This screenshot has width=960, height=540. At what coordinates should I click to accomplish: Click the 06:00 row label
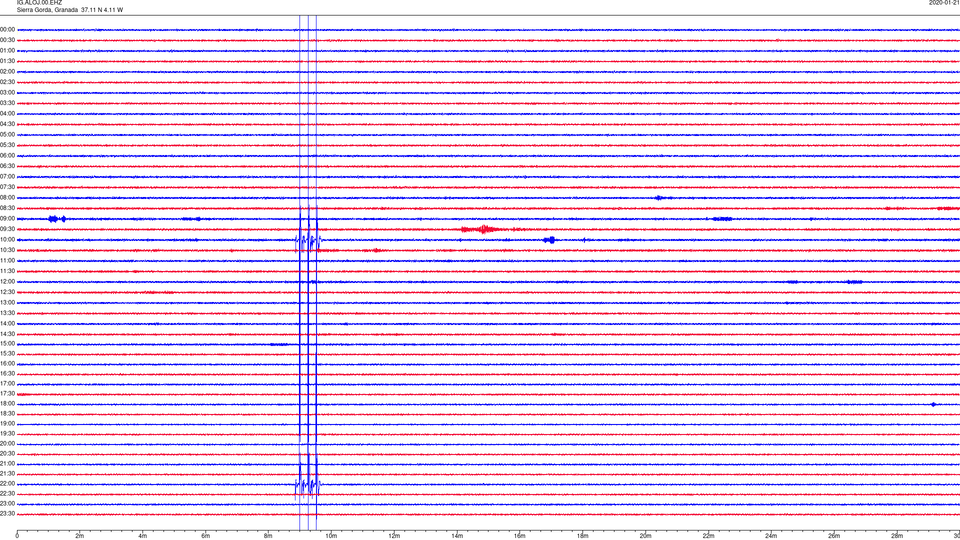point(7,156)
